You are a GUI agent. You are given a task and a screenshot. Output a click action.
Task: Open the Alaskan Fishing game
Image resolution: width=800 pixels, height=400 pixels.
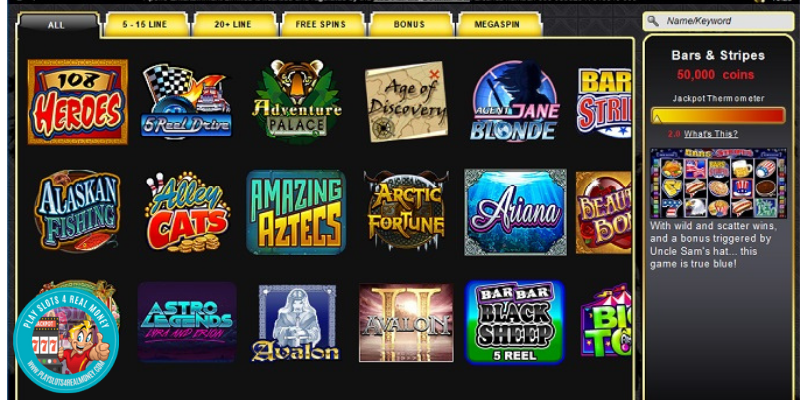point(78,212)
